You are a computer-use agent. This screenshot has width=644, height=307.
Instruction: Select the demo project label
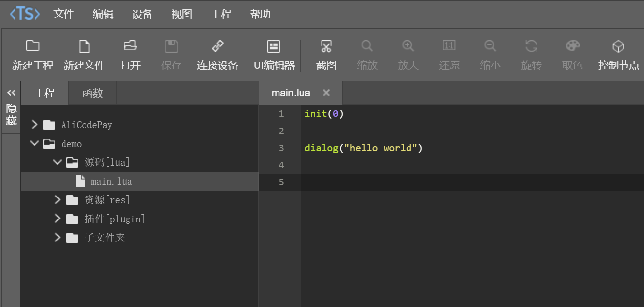[x=71, y=144]
